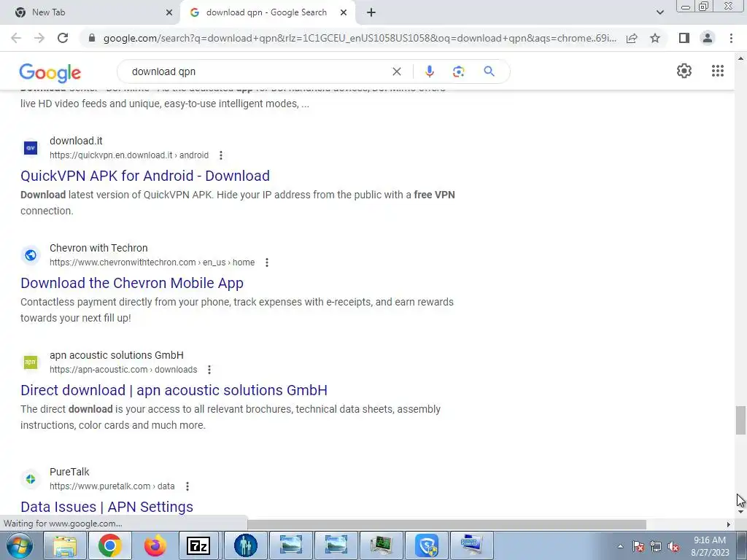
Task: Click the puretalk.com data URL
Action: [x=112, y=486]
